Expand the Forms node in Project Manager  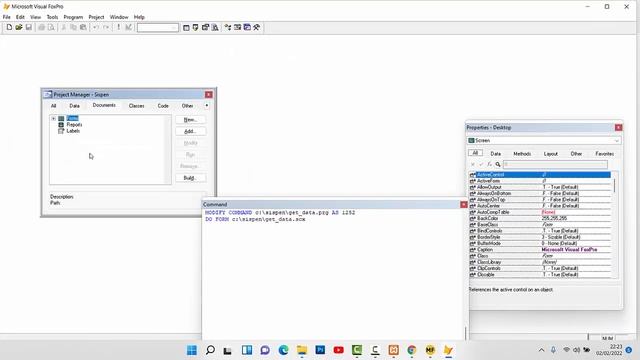(x=53, y=118)
